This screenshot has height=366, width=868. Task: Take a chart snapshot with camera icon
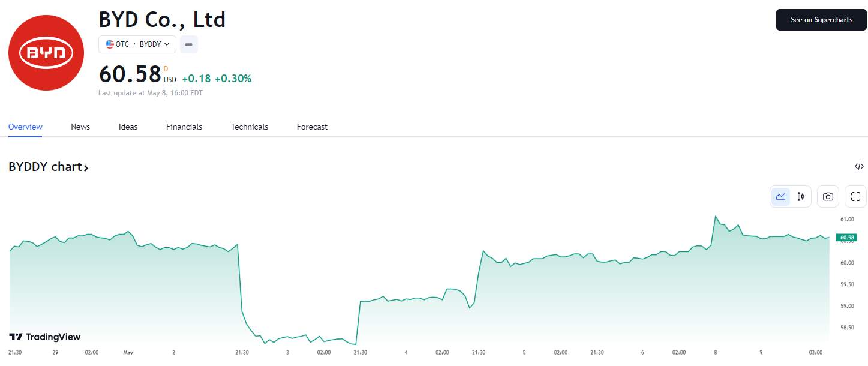(828, 196)
